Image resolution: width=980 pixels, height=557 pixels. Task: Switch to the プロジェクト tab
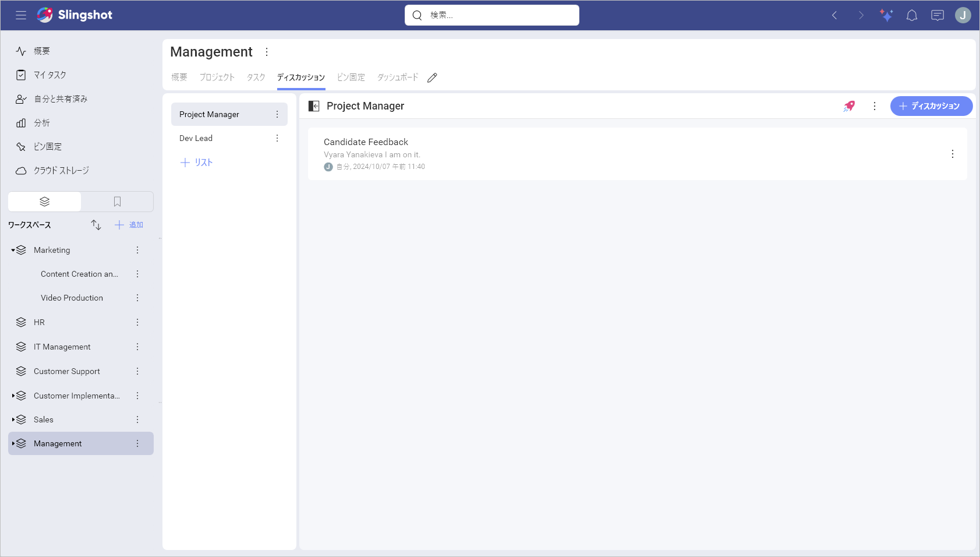coord(217,77)
